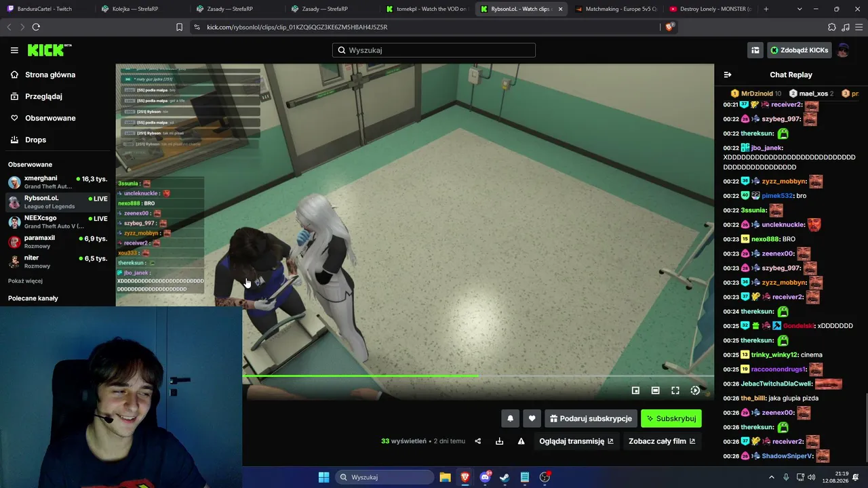868x488 pixels.
Task: Open a new browser tab
Action: (x=766, y=9)
